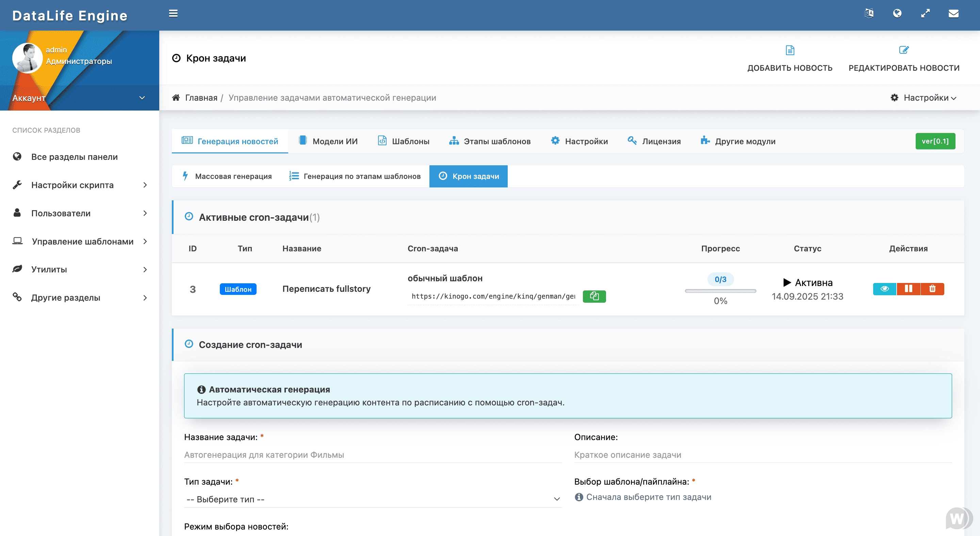Expand the Account dropdown in sidebar

point(142,98)
